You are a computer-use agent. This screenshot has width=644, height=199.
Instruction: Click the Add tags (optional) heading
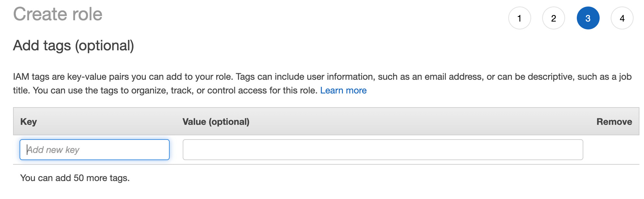pos(74,45)
